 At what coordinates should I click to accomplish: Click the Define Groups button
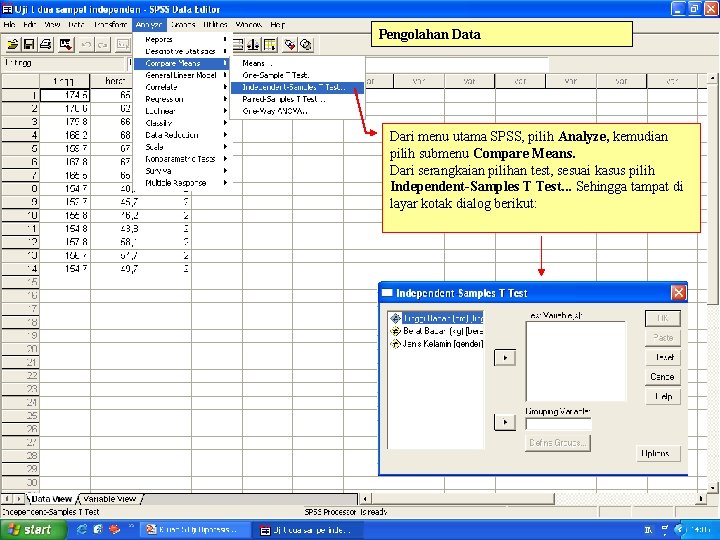pos(558,443)
